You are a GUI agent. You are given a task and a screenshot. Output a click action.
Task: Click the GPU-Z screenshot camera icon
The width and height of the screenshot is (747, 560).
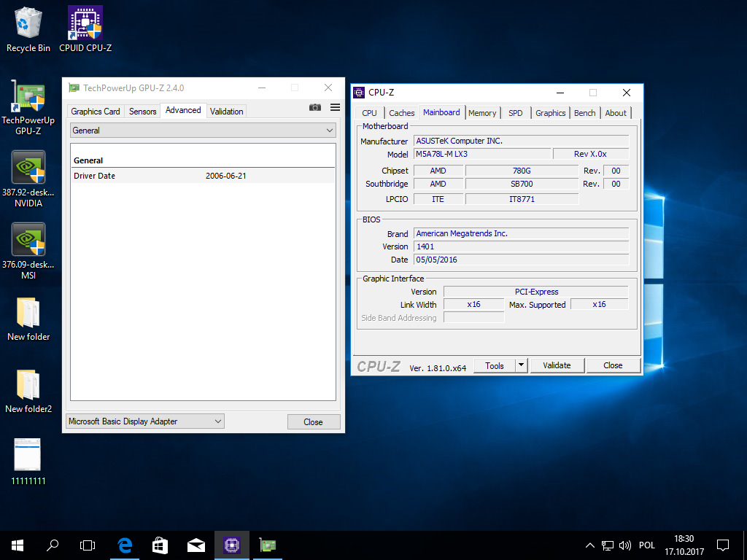coord(315,108)
